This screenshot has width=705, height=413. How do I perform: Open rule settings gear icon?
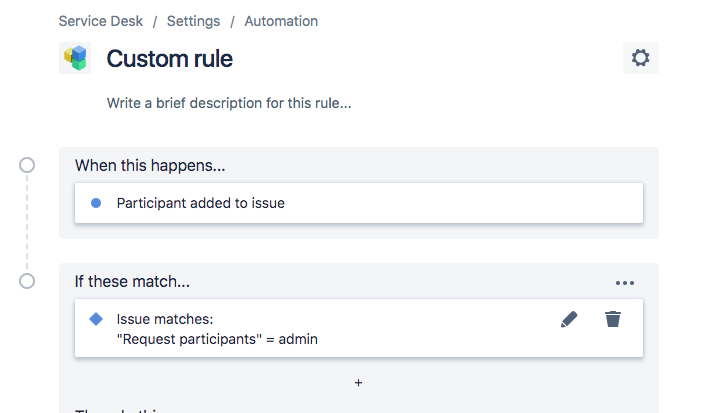[x=640, y=58]
